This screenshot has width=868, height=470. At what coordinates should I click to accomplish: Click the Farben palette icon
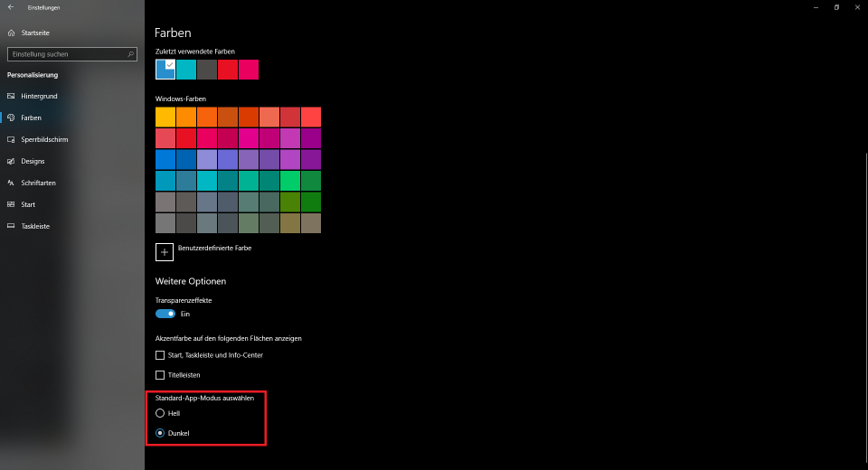pos(11,117)
